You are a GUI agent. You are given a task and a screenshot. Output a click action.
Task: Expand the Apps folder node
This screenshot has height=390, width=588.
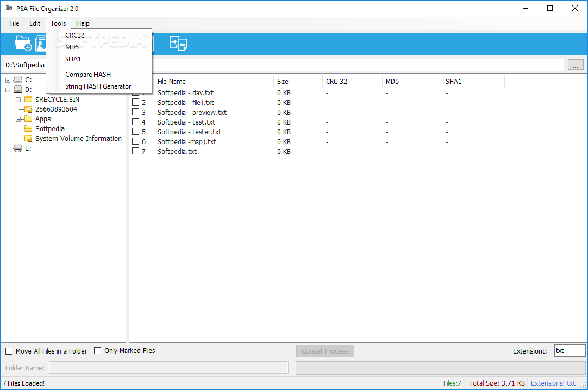click(x=18, y=119)
